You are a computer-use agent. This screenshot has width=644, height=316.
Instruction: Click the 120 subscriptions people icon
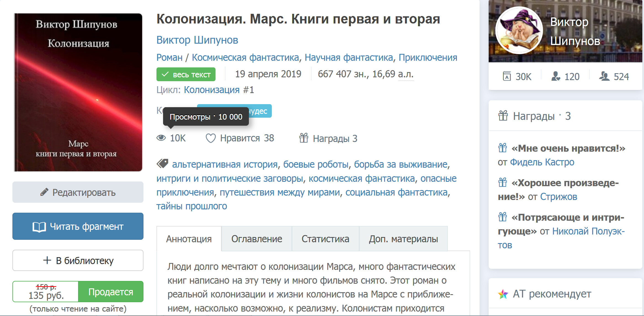pyautogui.click(x=555, y=76)
